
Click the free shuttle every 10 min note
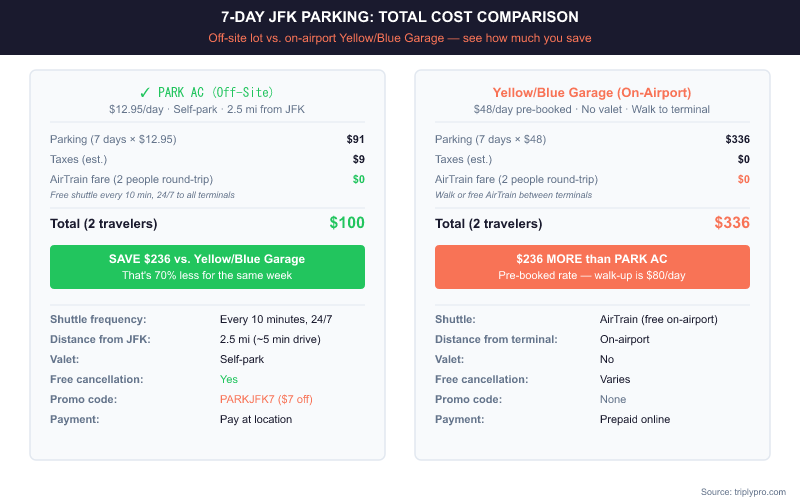(142, 194)
